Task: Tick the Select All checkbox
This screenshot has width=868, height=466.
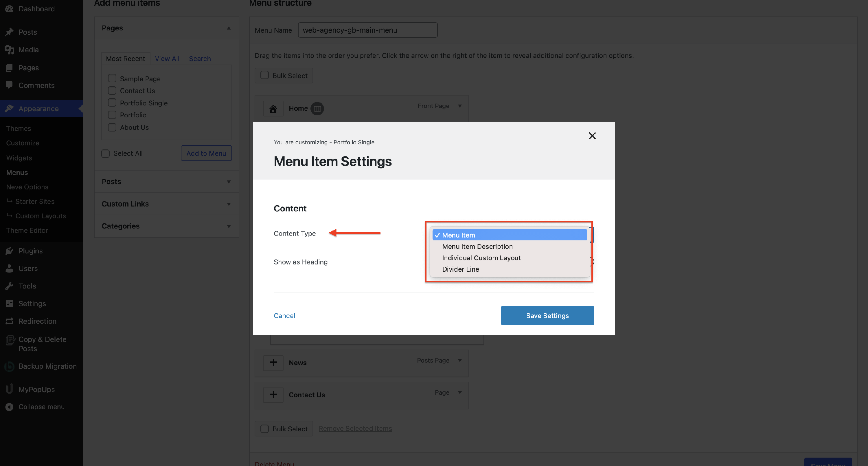Action: point(106,153)
